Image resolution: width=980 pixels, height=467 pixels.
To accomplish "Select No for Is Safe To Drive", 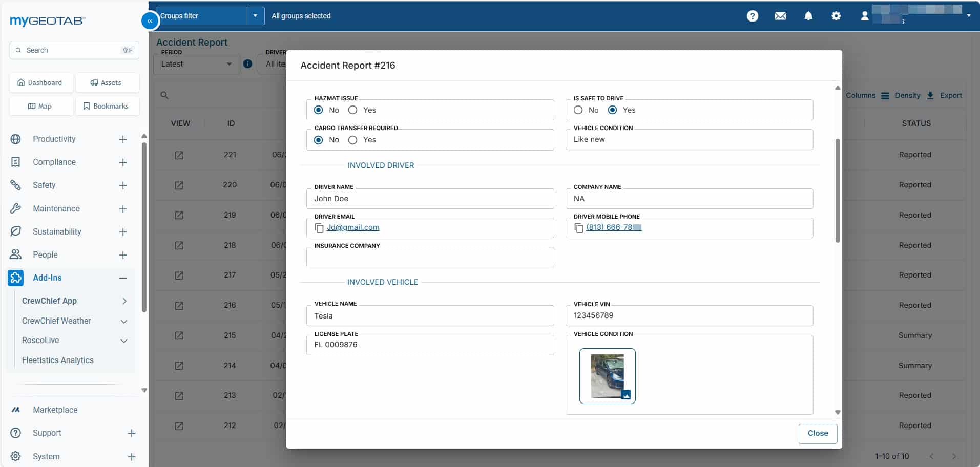I will pos(578,110).
